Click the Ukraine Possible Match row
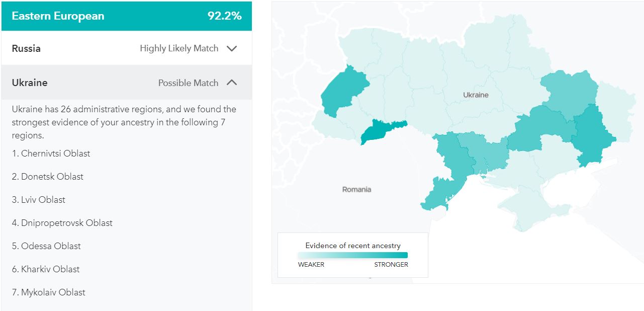644x311 pixels. 127,83
